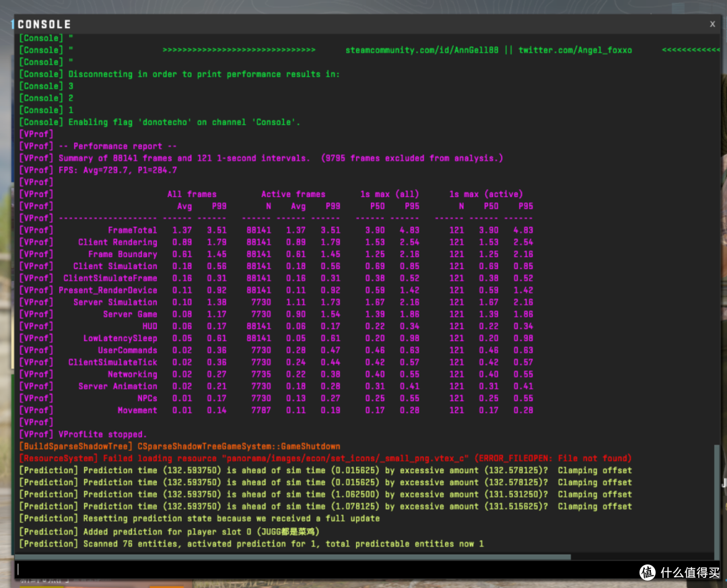Click the CONSOLE title label
727x588 pixels.
point(44,24)
